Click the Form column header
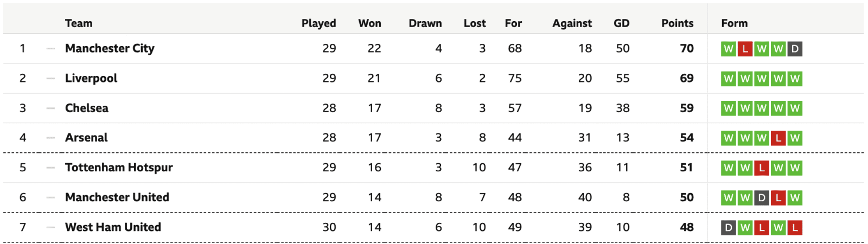 (x=734, y=23)
